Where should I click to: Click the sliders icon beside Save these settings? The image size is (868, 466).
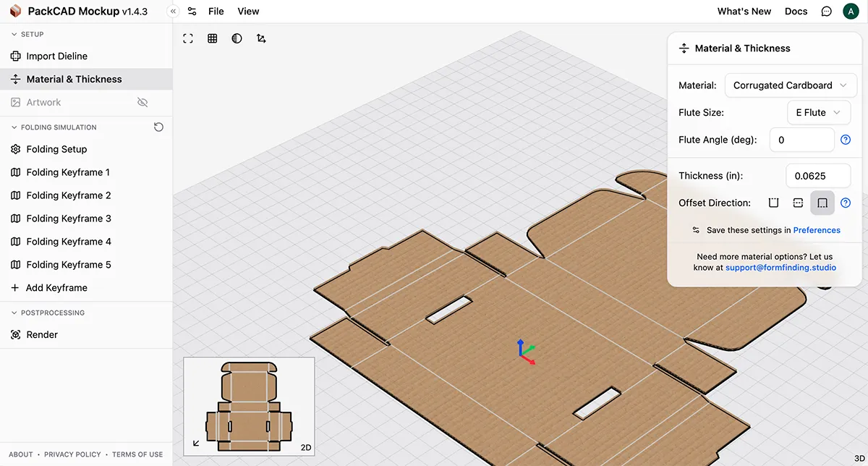pos(696,230)
